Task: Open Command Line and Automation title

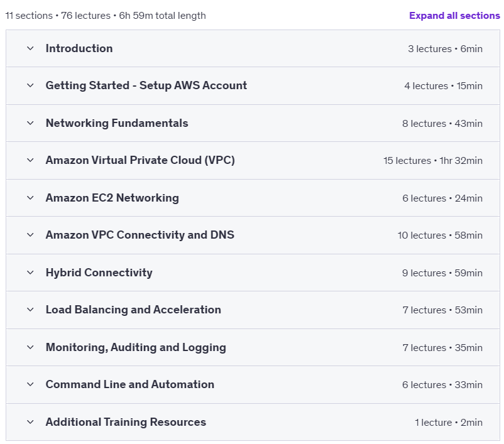Action: click(x=130, y=384)
